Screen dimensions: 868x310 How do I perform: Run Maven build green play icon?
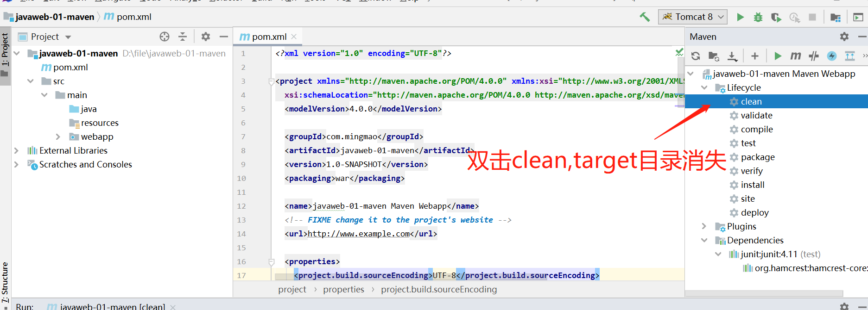(778, 56)
